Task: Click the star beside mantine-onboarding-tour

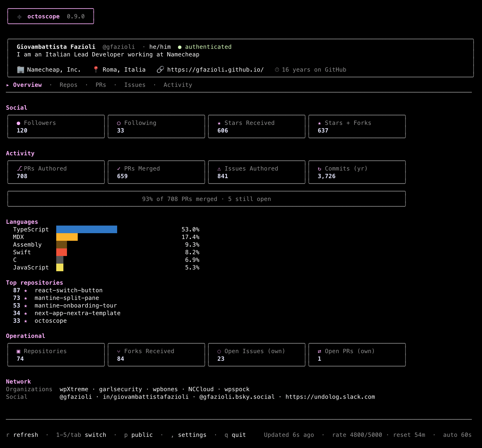Action: pyautogui.click(x=26, y=306)
